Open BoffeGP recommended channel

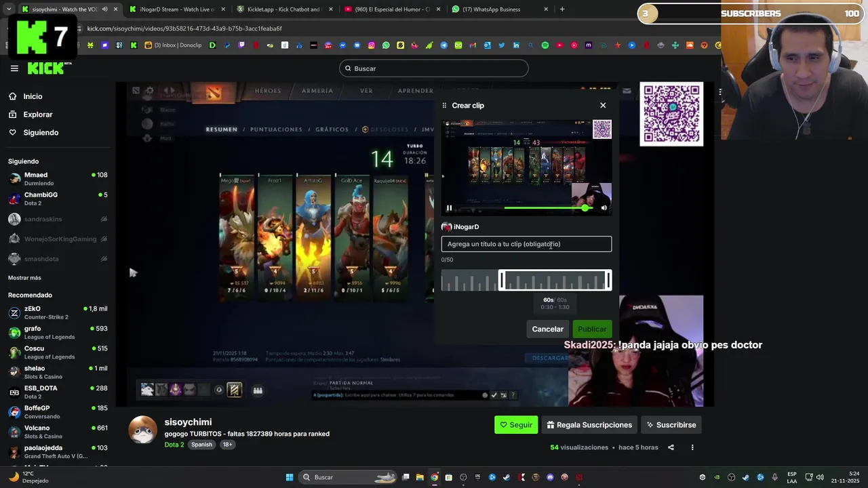[58, 412]
